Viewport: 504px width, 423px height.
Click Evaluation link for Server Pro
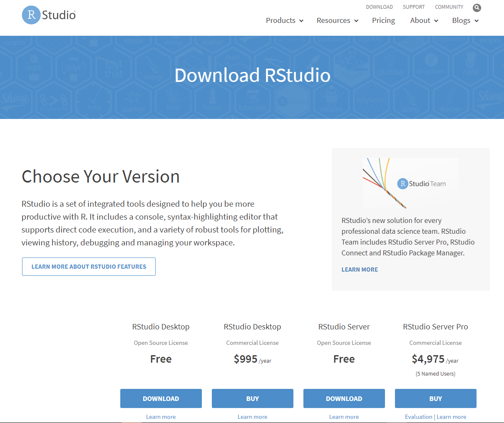coord(419,417)
